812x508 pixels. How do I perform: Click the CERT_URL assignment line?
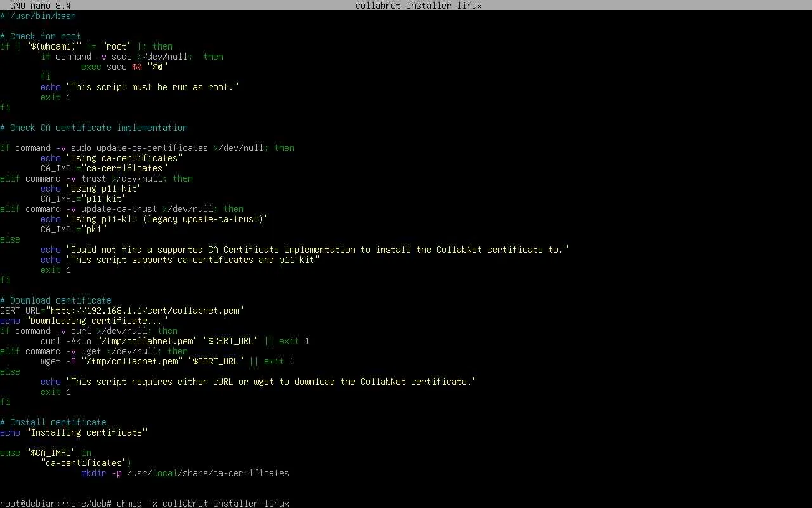[x=122, y=311]
